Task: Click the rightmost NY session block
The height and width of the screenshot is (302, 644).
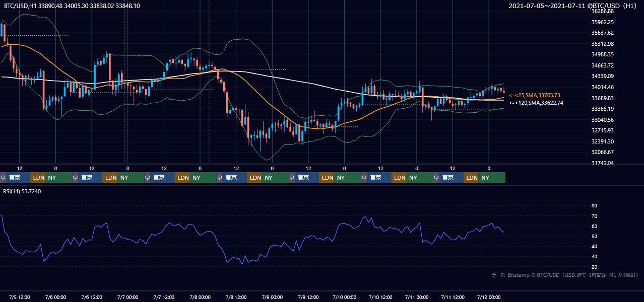Action: [492, 178]
